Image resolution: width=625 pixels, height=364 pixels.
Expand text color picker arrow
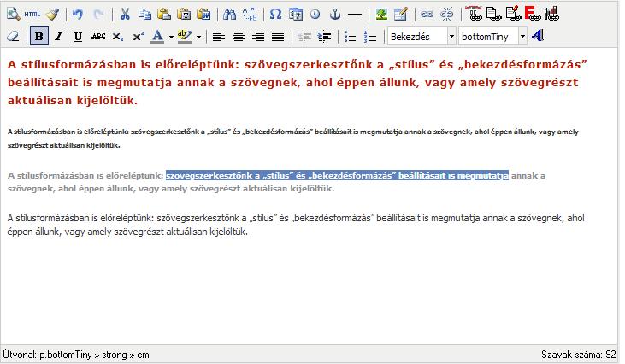[x=171, y=37]
